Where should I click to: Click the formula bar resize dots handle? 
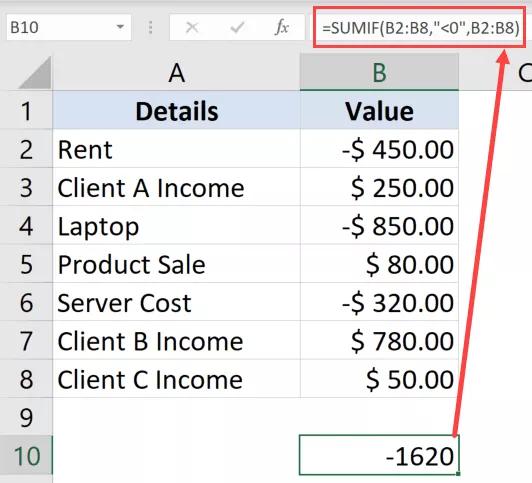[150, 27]
